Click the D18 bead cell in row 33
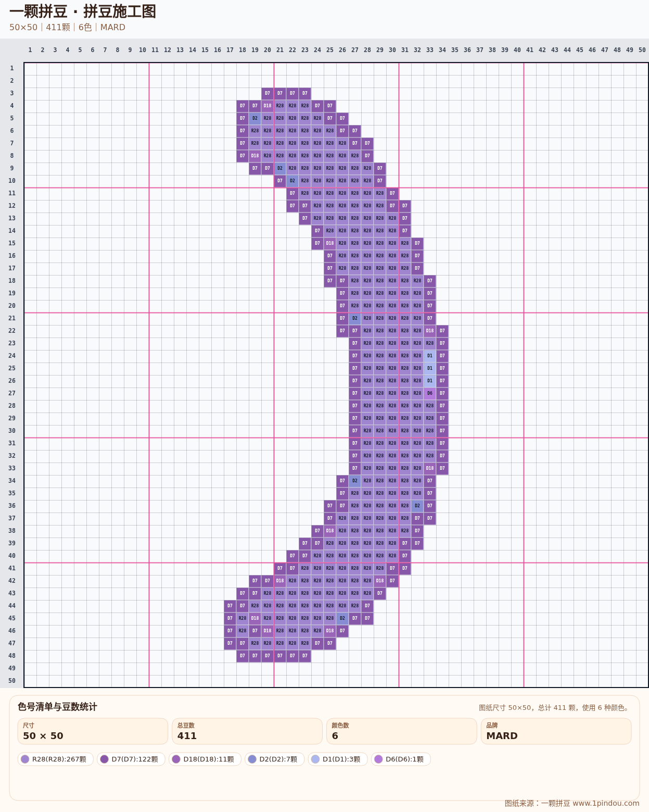Screen dimensions: 649x812 pyautogui.click(x=430, y=468)
